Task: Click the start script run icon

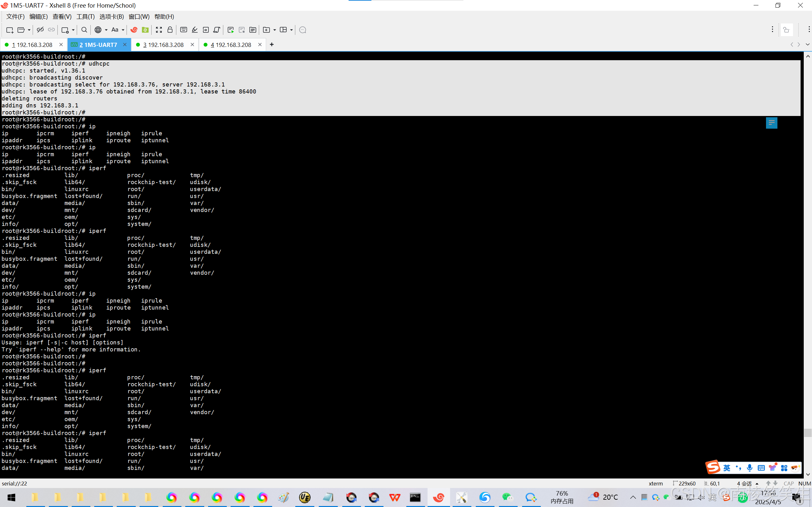Action: pos(230,30)
